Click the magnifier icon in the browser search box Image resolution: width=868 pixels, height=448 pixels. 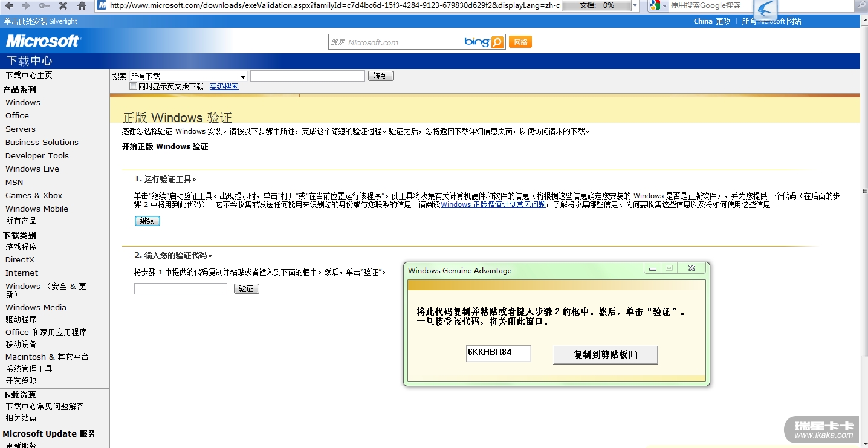click(x=861, y=6)
